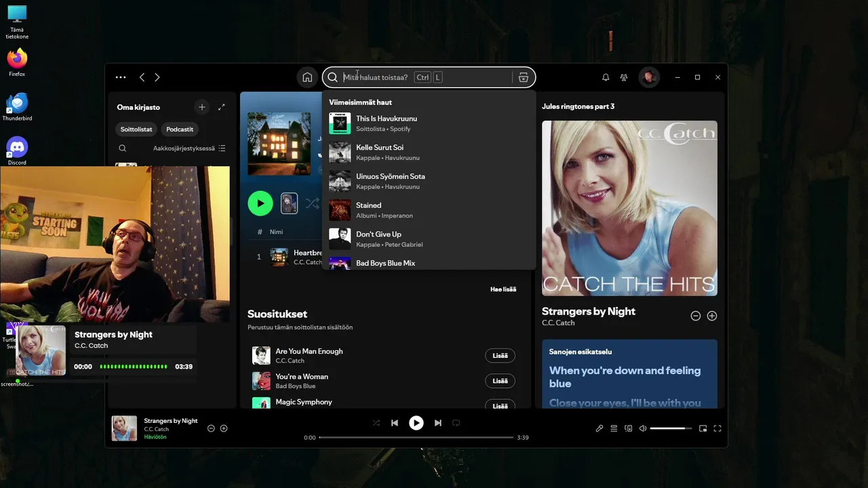Open connect to device icon
868x488 pixels.
[629, 428]
